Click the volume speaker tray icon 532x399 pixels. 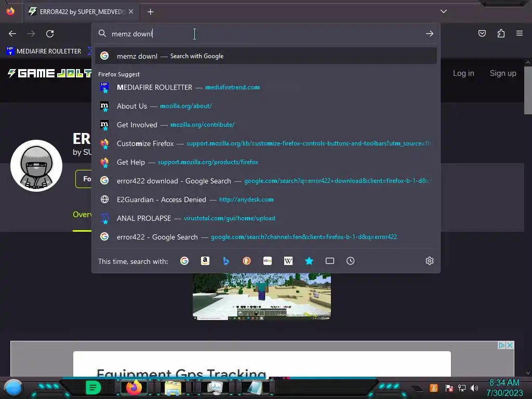click(474, 388)
